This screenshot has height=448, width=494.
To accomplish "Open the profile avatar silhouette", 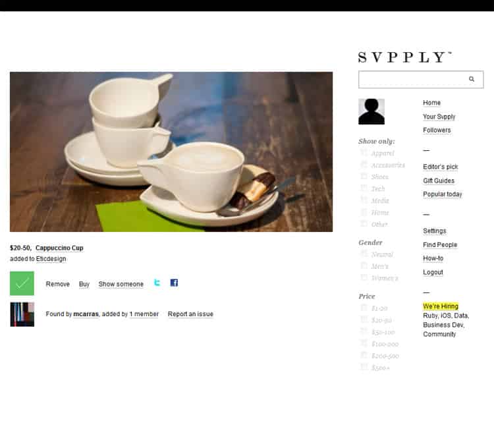I will click(x=371, y=111).
